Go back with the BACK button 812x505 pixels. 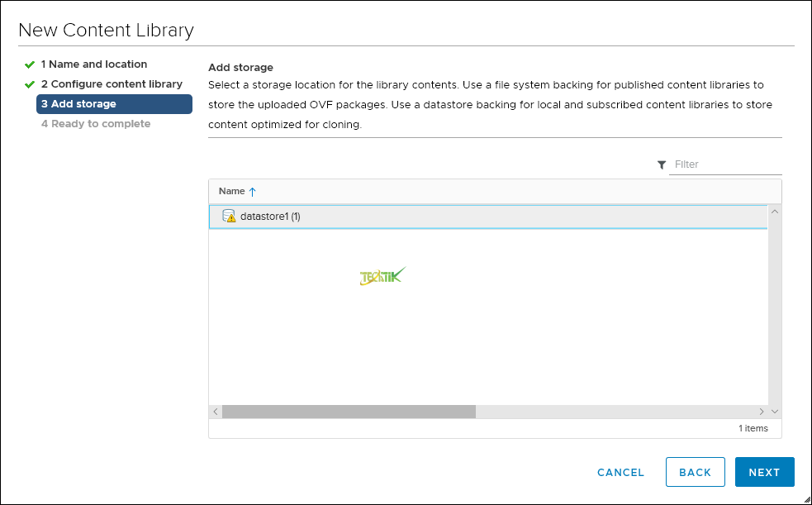click(695, 472)
